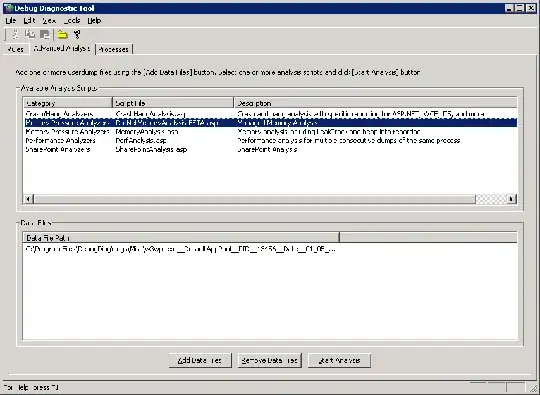Viewport: 540px width, 395px height.
Task: Switch to the Rules tab
Action: coord(16,49)
